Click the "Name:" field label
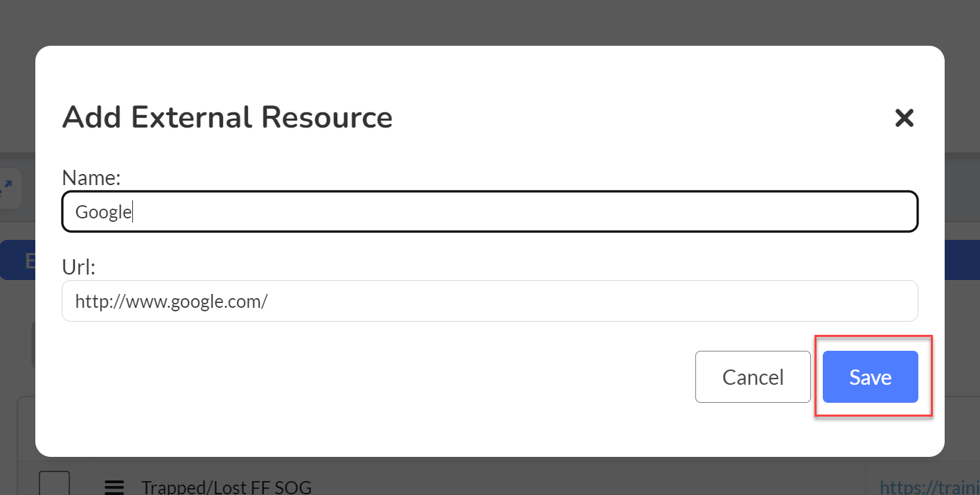 (x=91, y=178)
